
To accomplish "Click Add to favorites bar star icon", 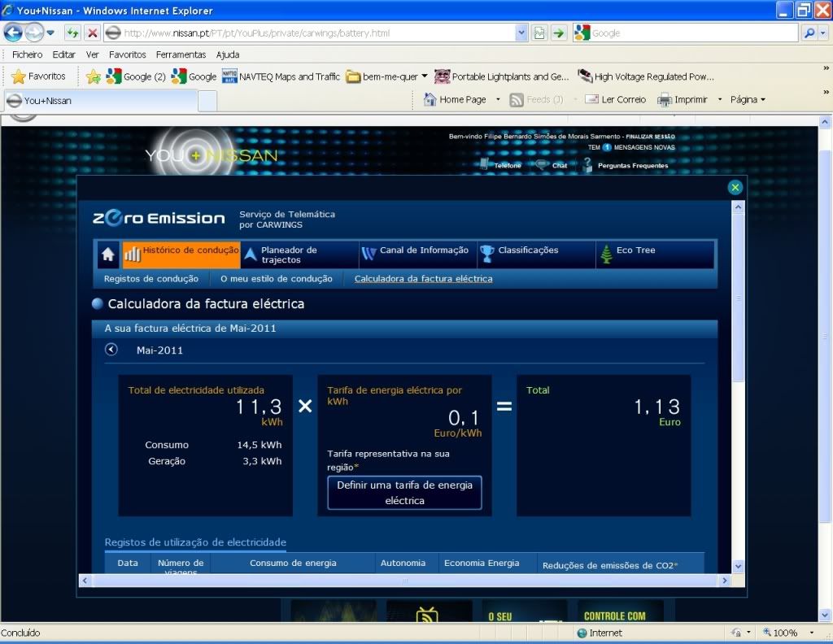I will pyautogui.click(x=94, y=76).
